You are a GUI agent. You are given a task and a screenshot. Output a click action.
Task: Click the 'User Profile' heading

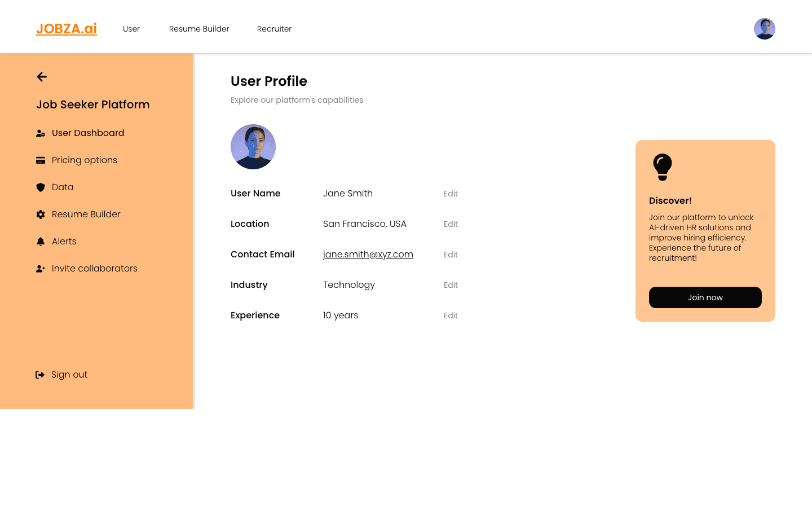pos(269,81)
